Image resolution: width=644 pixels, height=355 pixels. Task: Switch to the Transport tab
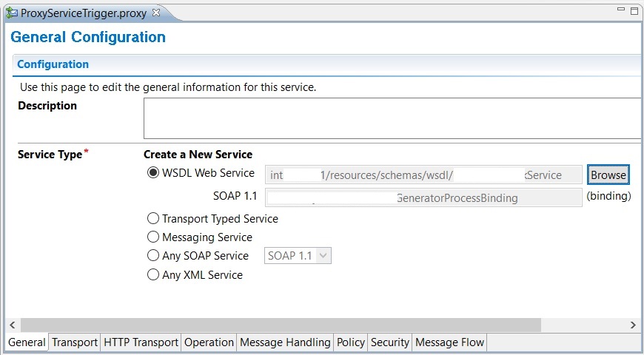(x=75, y=342)
